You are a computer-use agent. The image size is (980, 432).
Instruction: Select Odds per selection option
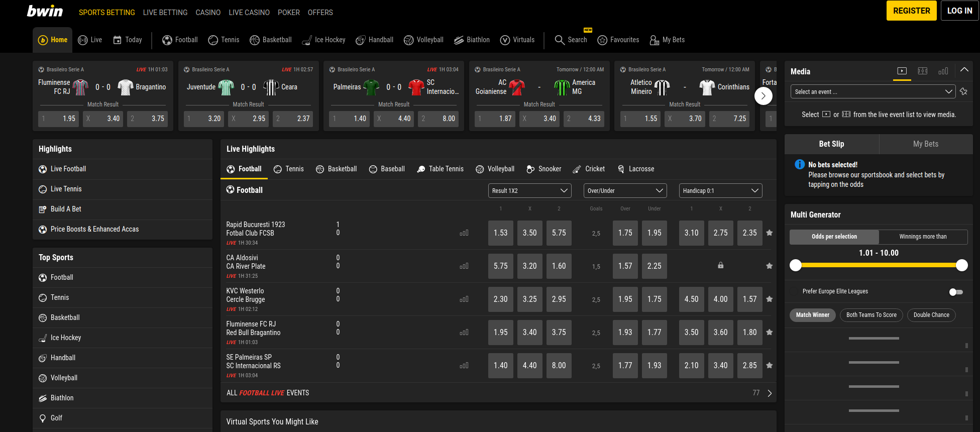(834, 237)
